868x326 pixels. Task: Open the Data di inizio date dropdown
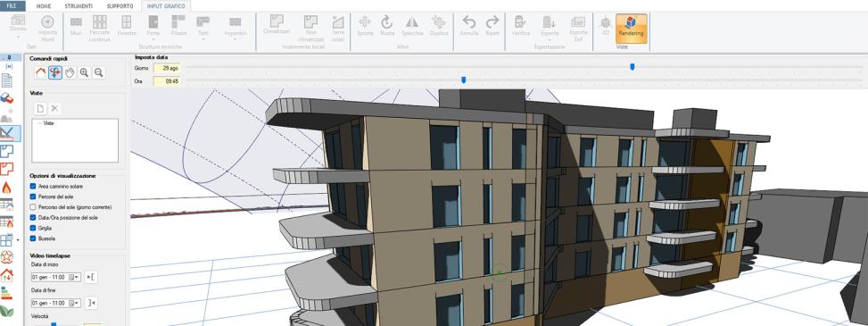coord(77,277)
